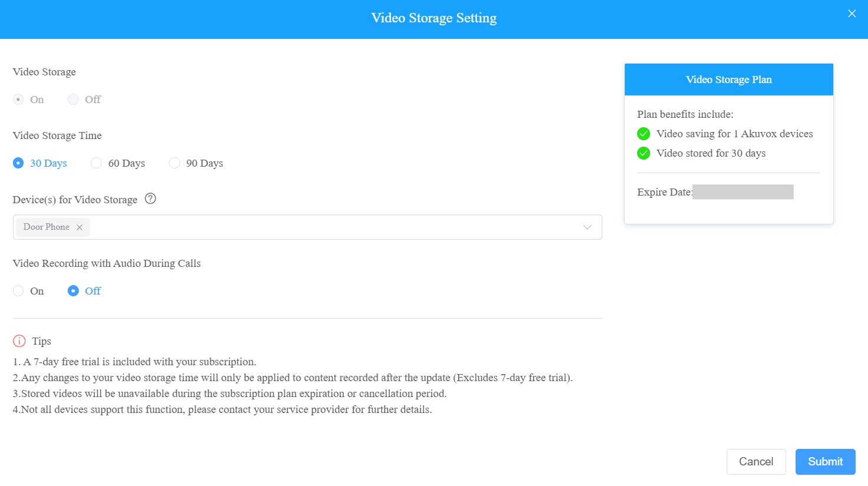The height and width of the screenshot is (486, 868).
Task: Click the red Tips info icon
Action: (x=19, y=341)
